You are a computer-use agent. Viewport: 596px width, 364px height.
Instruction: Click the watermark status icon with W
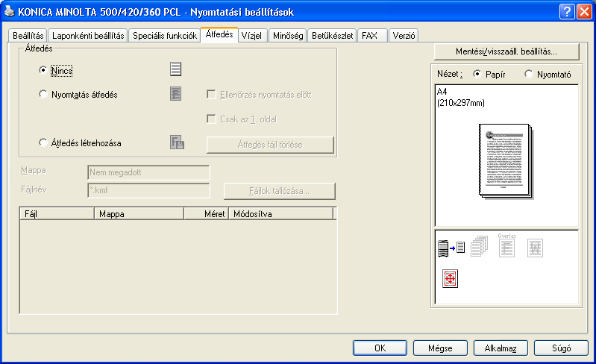point(535,248)
